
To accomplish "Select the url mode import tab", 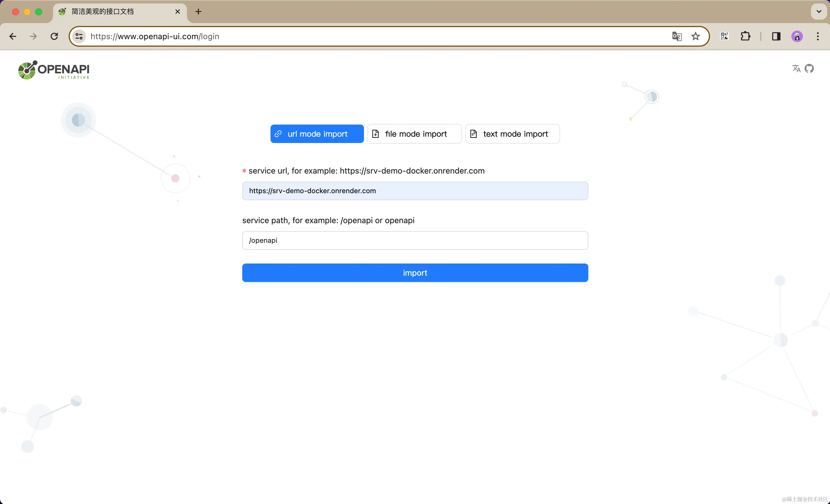I will pyautogui.click(x=317, y=134).
